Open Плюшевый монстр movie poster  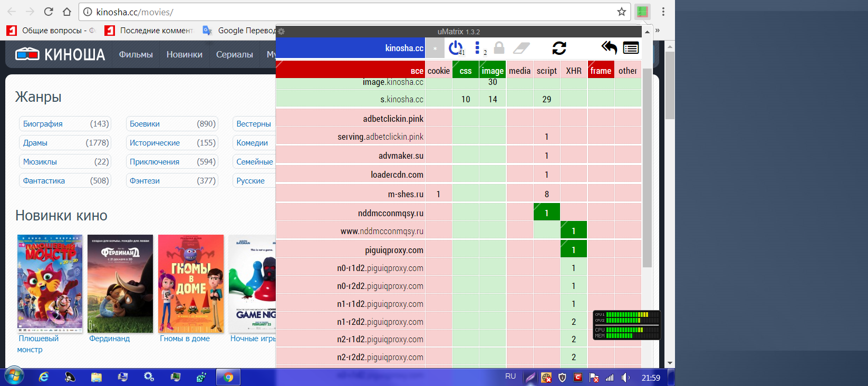pyautogui.click(x=50, y=284)
